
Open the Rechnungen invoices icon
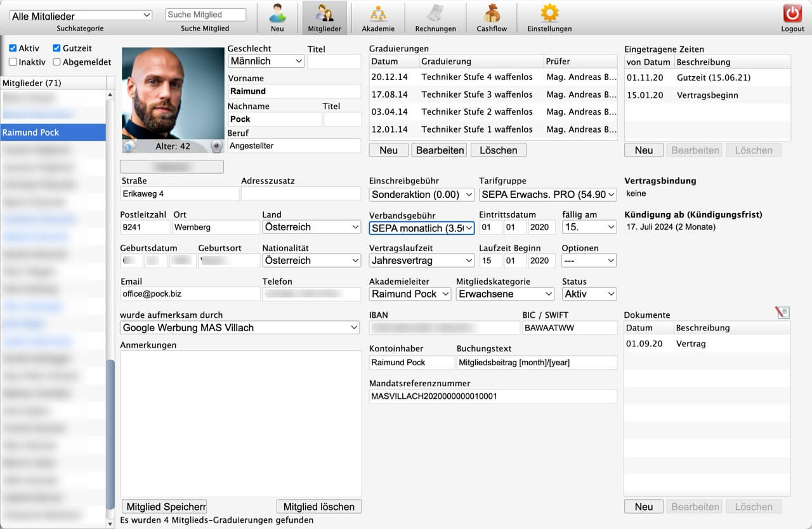[x=435, y=13]
